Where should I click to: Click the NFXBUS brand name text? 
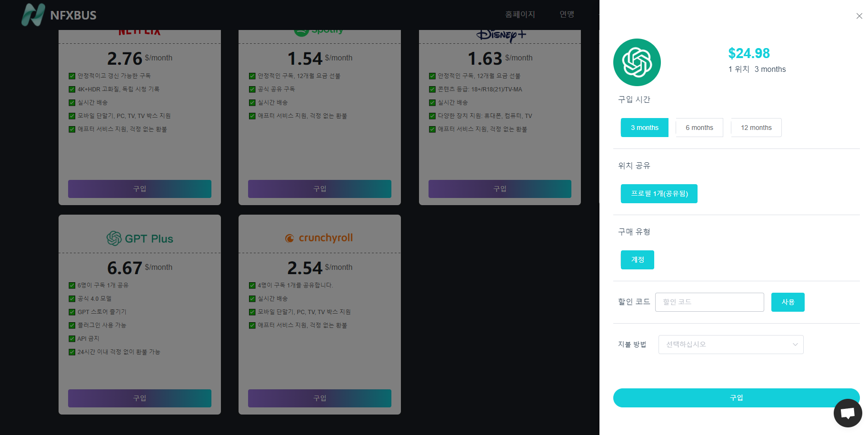[x=73, y=15]
